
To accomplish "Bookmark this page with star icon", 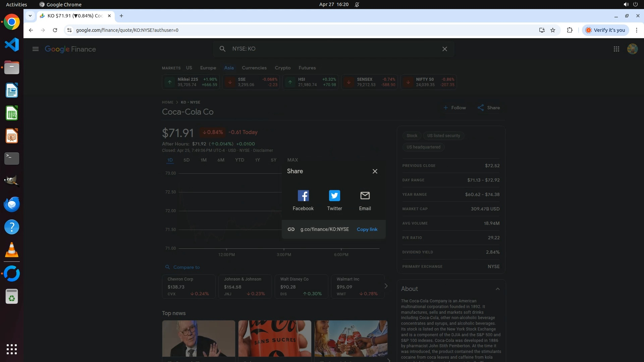I will coord(553,30).
